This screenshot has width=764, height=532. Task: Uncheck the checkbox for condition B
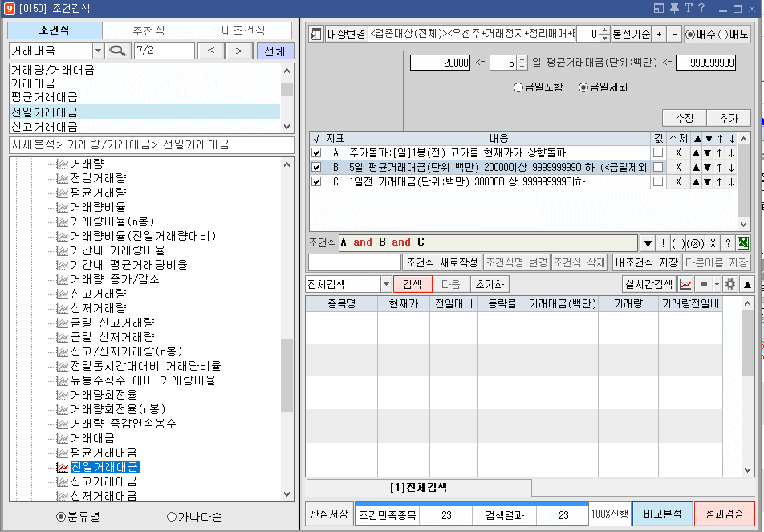316,168
